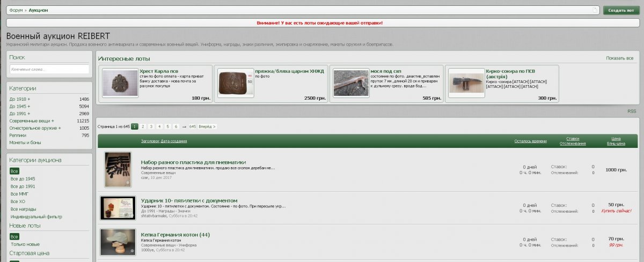Select Все under Новые лоты
The image size is (644, 262).
(x=14, y=236)
